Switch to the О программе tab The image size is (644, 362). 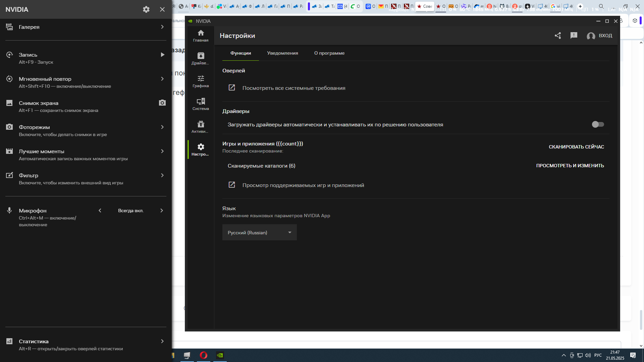tap(329, 53)
